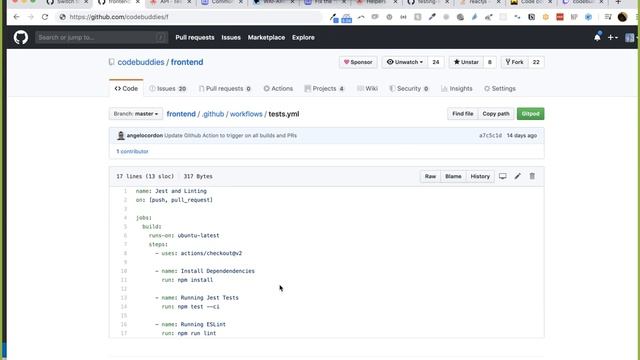Viewport: 640px width, 360px height.
Task: Go forward with browser forward arrow
Action: [31, 17]
